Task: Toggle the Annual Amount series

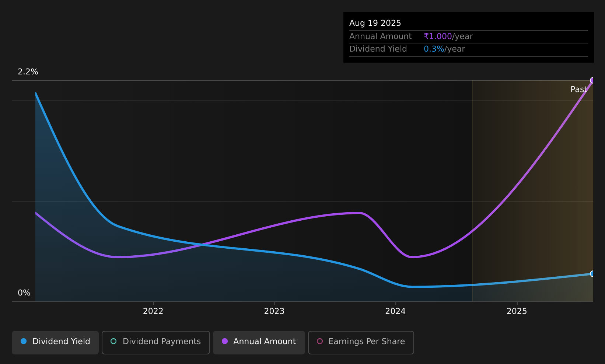Action: click(x=259, y=342)
